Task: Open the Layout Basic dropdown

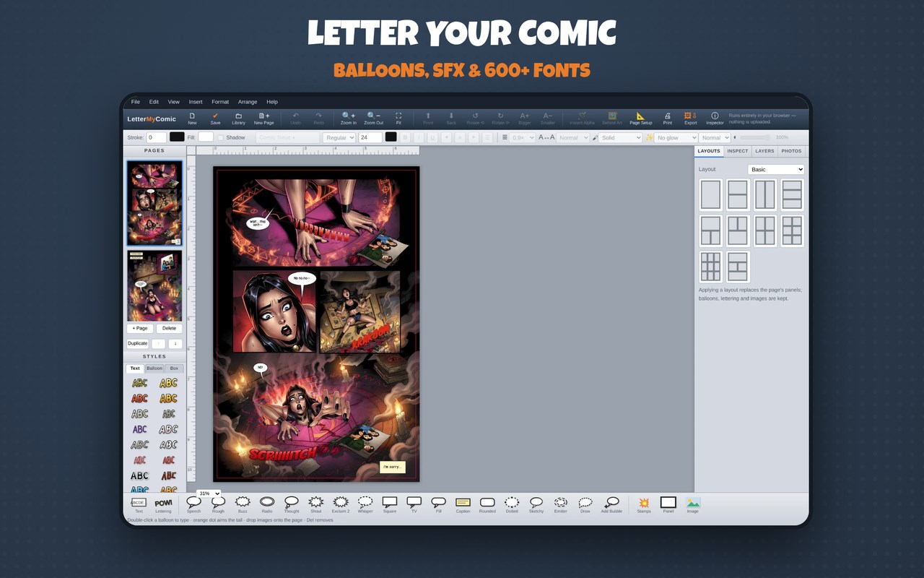Action: 776,169
